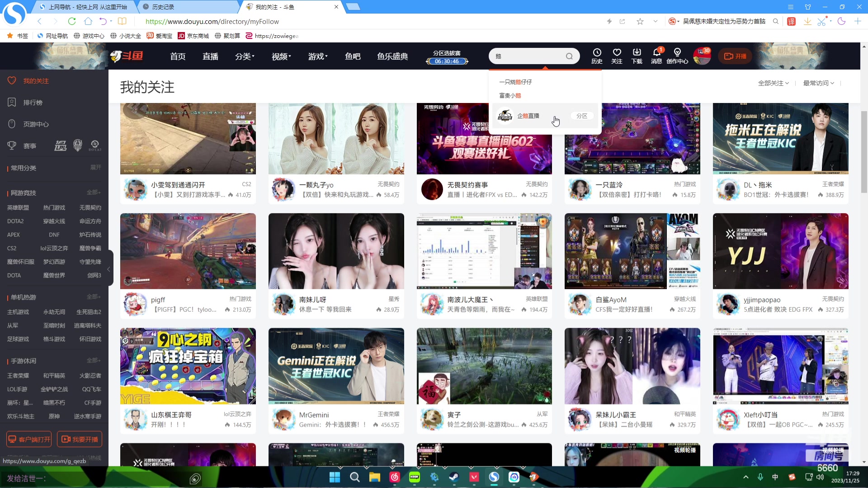
Task: Click browser home icon
Action: pyautogui.click(x=88, y=21)
